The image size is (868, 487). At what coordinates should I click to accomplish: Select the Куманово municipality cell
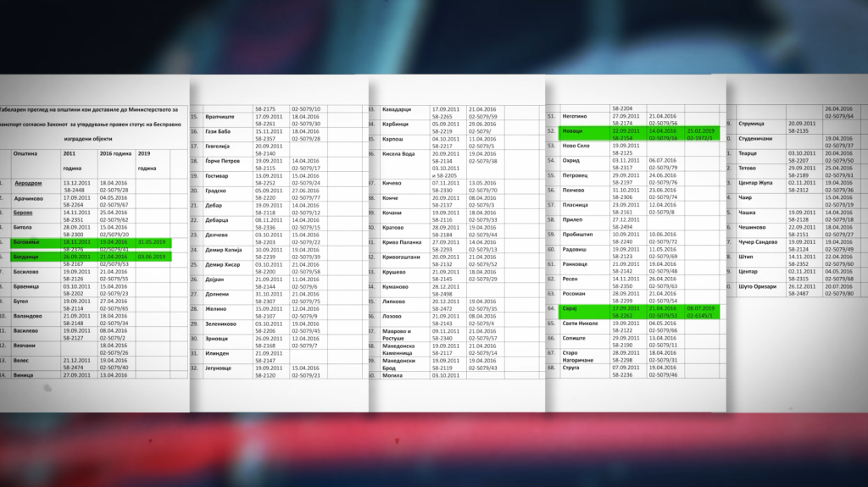(398, 286)
